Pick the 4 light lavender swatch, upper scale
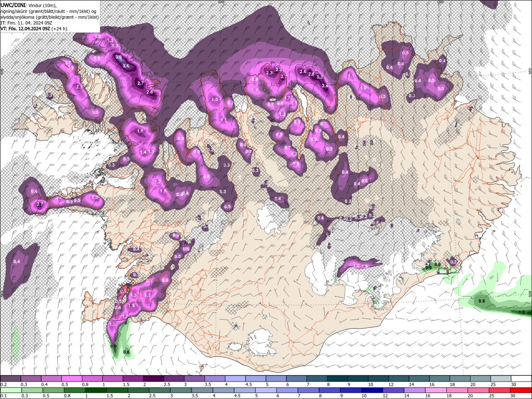 coord(235,379)
